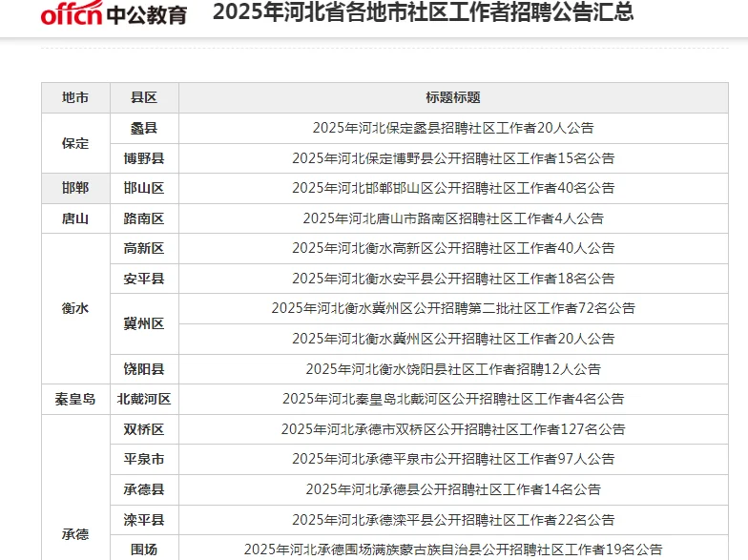Select the highlighted 邯郸 city cell
The image size is (748, 560).
[75, 188]
